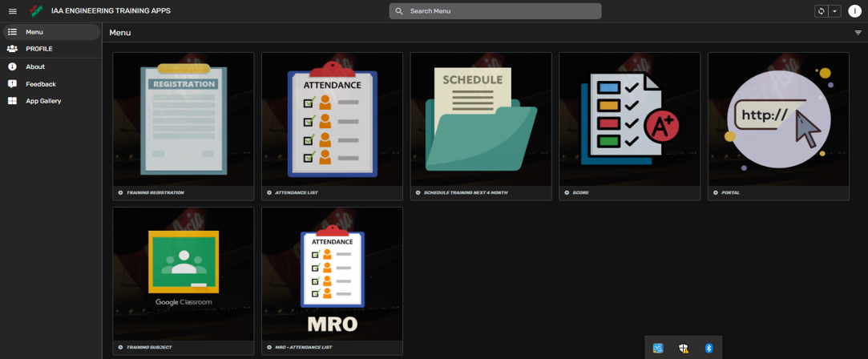This screenshot has width=868, height=359.
Task: Open Feedback in the sidebar
Action: (x=51, y=84)
